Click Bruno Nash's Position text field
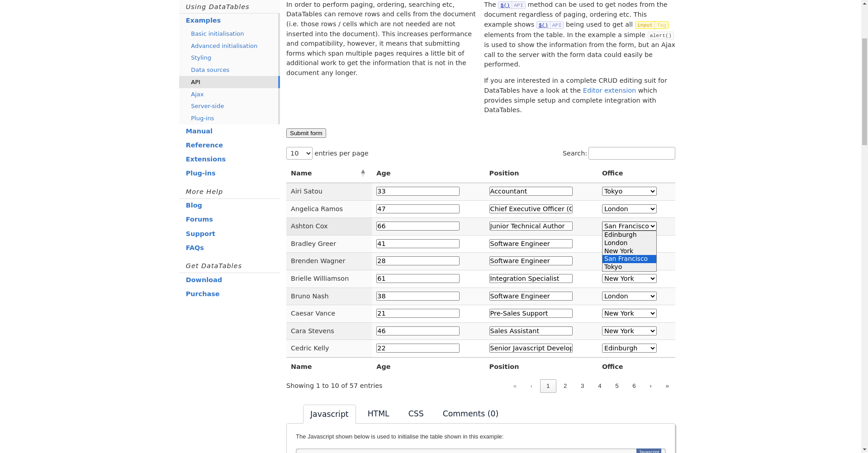 tap(531, 296)
